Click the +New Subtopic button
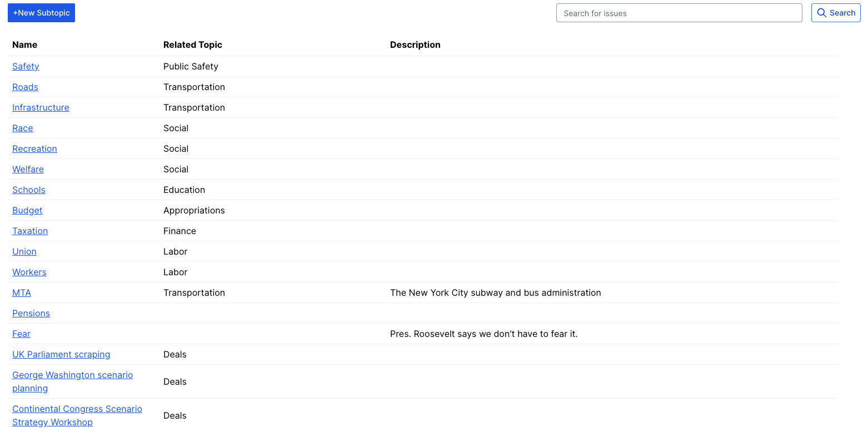Screen dimensions: 868x432 pos(41,13)
